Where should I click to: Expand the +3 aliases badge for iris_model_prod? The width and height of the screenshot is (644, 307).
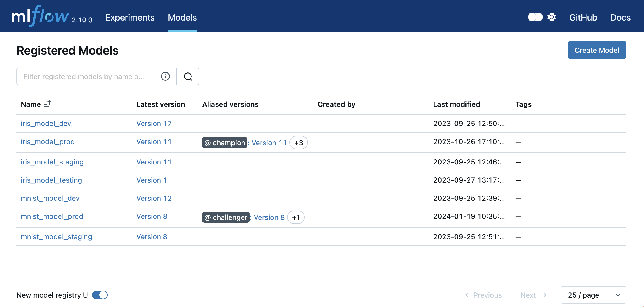(298, 143)
